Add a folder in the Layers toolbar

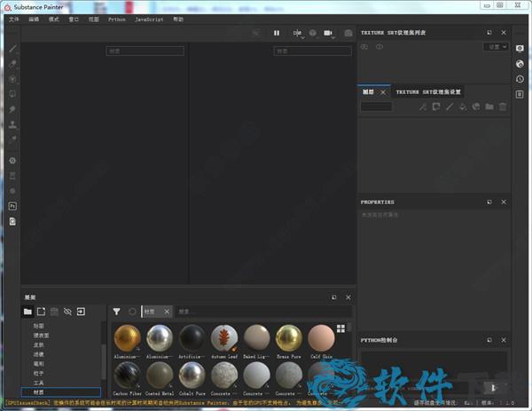[x=489, y=107]
